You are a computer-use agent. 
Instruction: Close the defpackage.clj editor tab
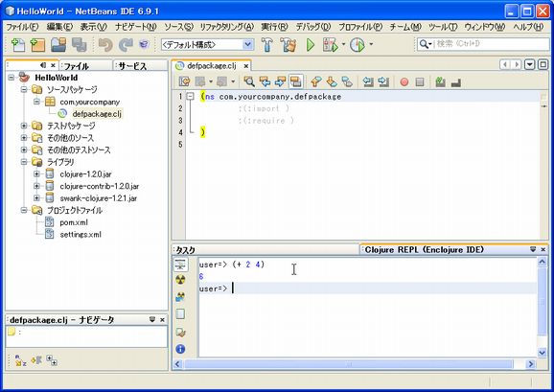[x=246, y=66]
